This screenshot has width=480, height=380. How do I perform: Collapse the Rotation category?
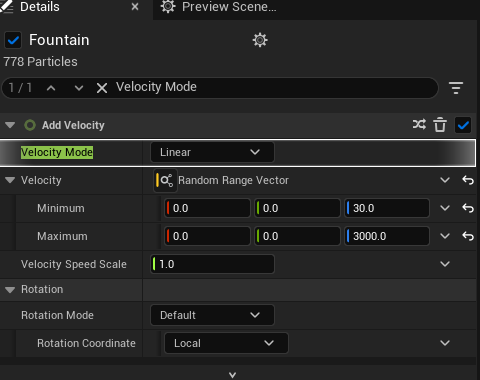click(10, 290)
